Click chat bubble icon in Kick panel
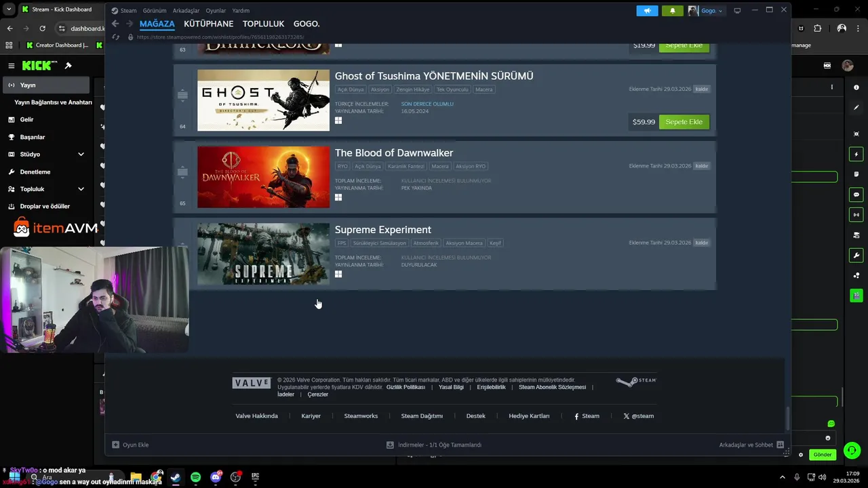868x488 pixels. coord(856,195)
